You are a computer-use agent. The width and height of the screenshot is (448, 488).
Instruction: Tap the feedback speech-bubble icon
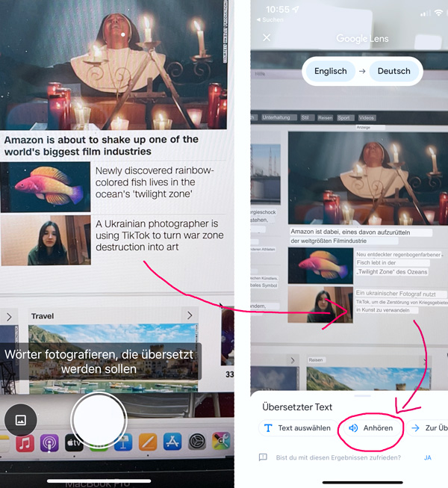click(263, 457)
